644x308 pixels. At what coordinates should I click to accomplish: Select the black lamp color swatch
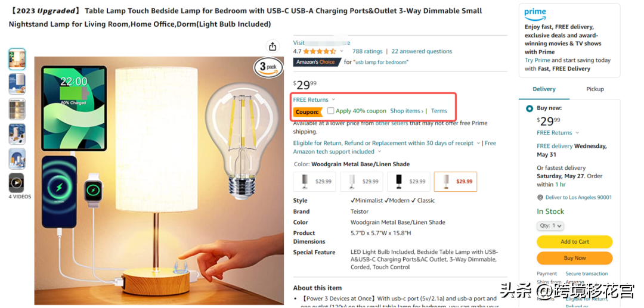tap(409, 182)
